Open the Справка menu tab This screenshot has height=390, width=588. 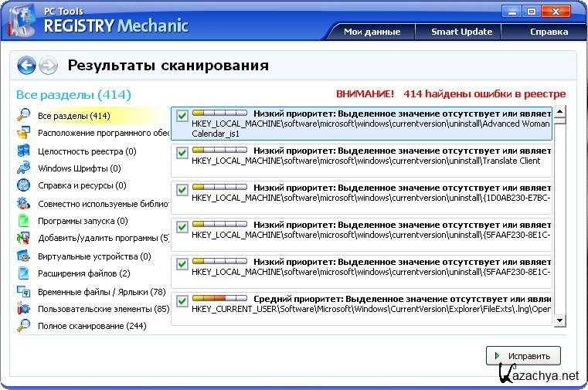[x=549, y=32]
